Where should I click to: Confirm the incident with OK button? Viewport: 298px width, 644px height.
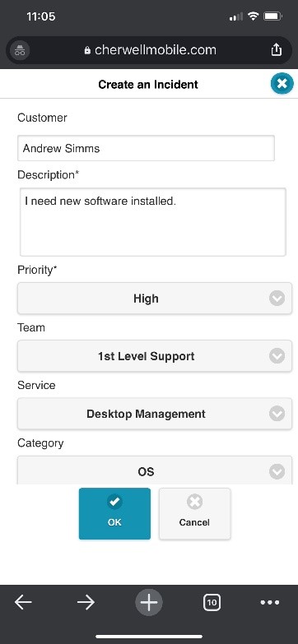click(114, 513)
